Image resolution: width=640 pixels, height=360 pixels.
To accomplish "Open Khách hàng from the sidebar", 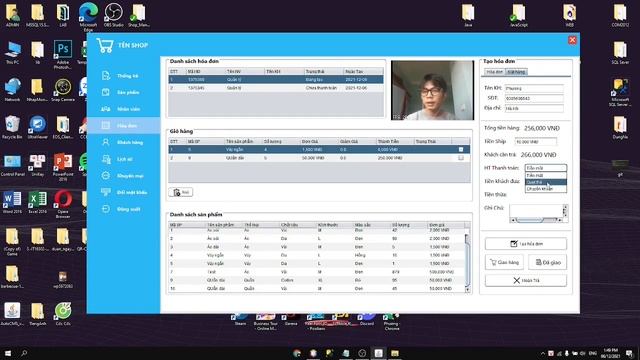I will pyautogui.click(x=123, y=142).
